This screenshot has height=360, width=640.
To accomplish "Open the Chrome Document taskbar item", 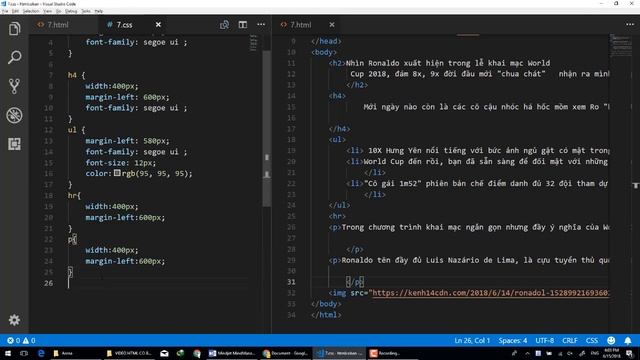I will point(285,353).
